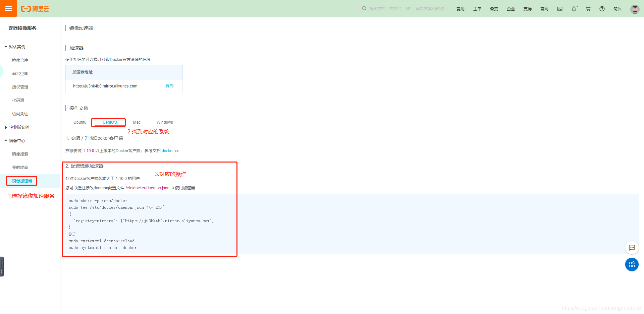Click the search magnifier icon
The image size is (644, 314).
364,8
